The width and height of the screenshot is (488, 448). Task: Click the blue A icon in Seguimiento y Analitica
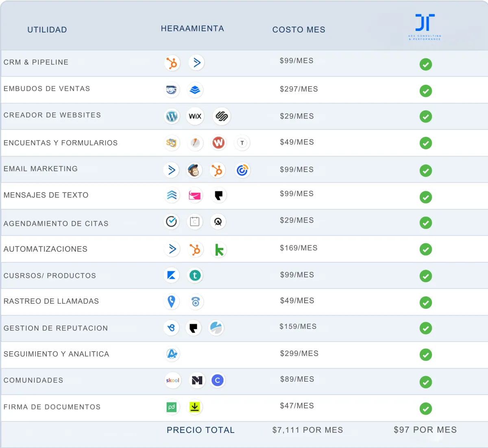pyautogui.click(x=172, y=354)
